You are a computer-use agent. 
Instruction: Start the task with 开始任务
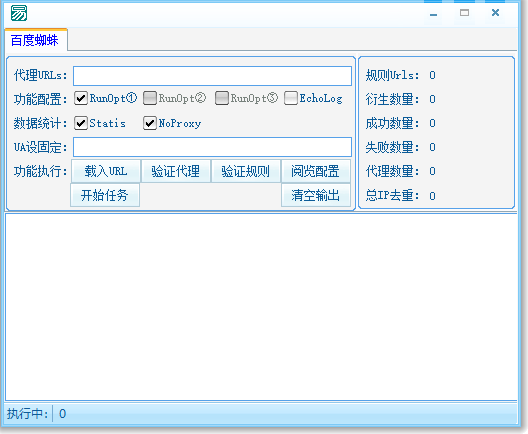pos(105,195)
